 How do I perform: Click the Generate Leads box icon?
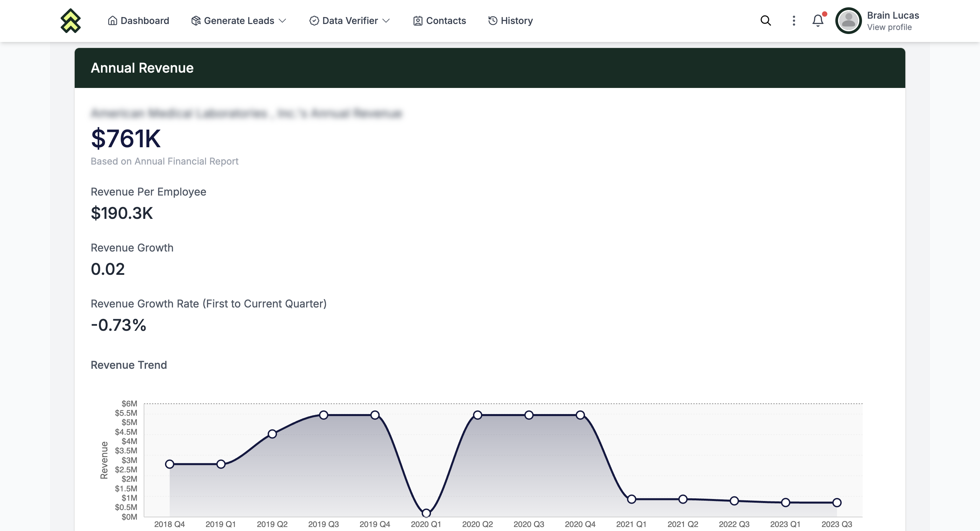(x=196, y=21)
